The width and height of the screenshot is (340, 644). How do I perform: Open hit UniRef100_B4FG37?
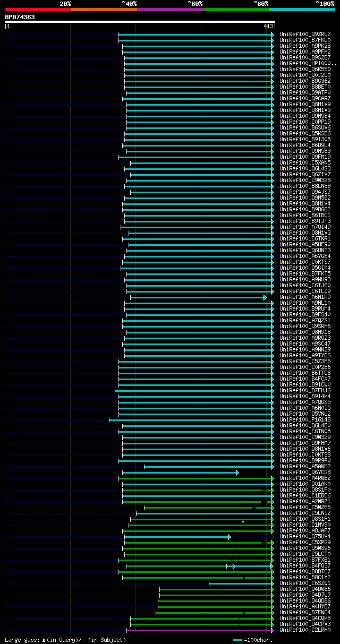pyautogui.click(x=305, y=565)
